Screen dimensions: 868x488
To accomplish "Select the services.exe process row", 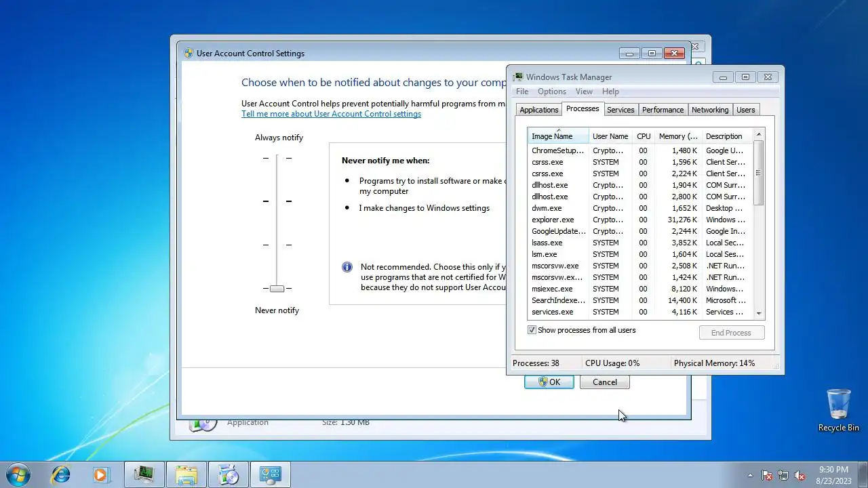I will [x=640, y=312].
